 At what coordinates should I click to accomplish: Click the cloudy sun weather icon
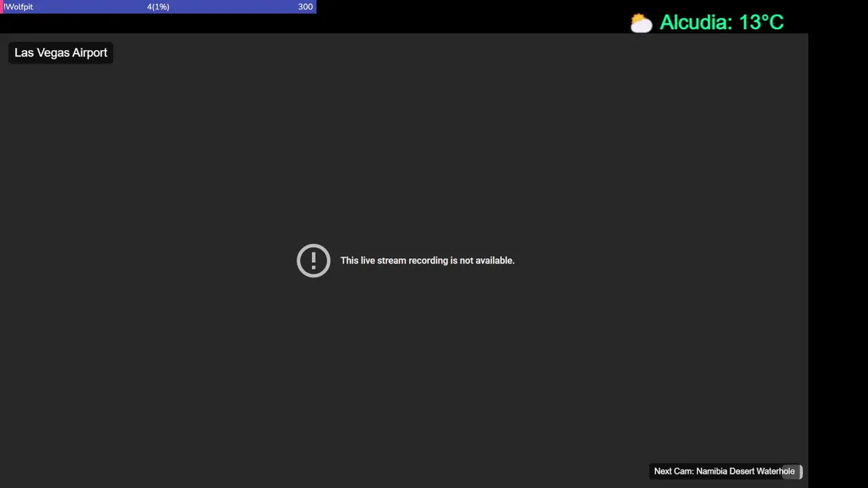click(641, 23)
